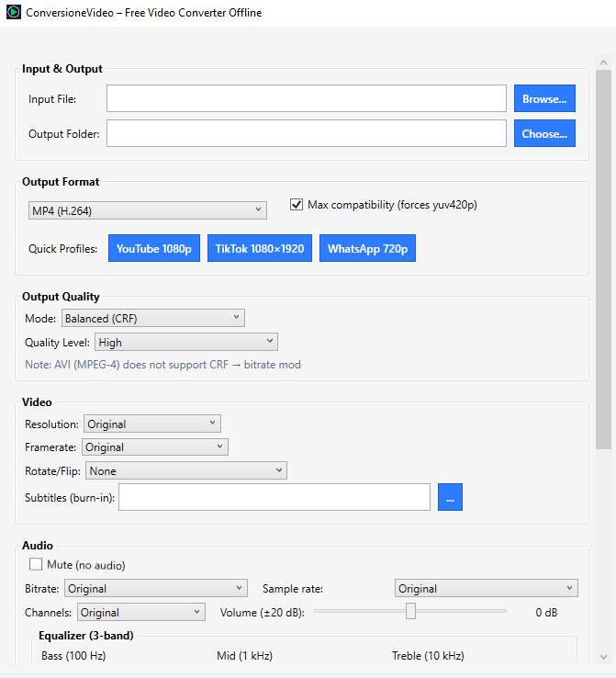Click the Equalizer (3-band) heading
This screenshot has width=616, height=678.
tap(86, 636)
